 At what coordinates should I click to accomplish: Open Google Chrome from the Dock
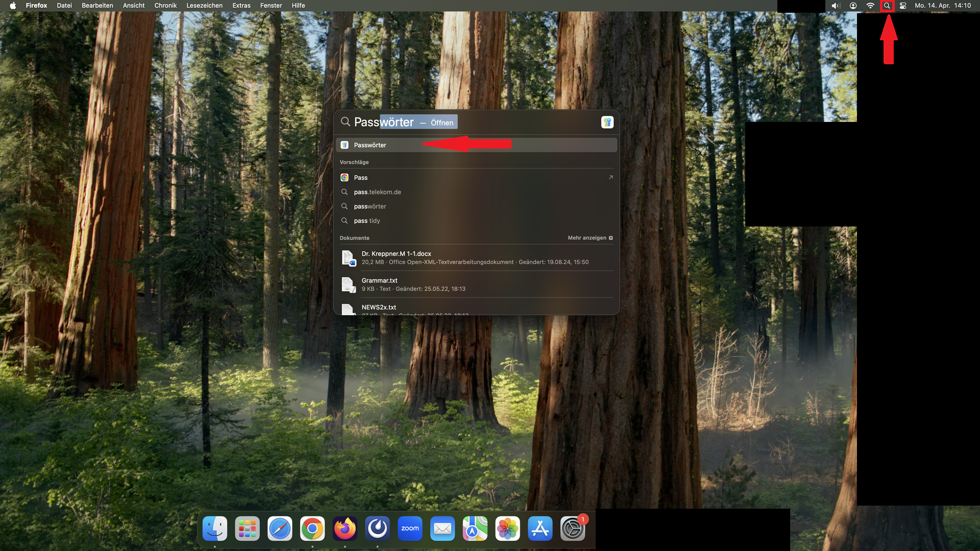point(312,529)
